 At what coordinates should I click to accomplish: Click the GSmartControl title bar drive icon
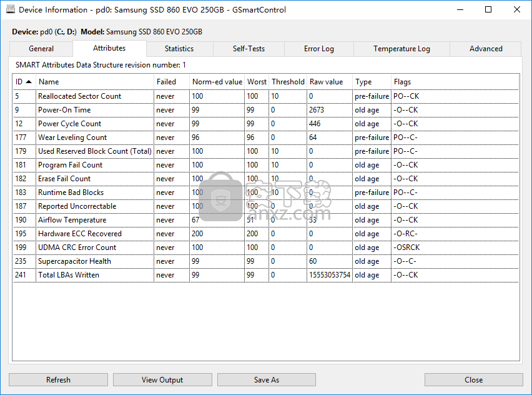coord(11,9)
